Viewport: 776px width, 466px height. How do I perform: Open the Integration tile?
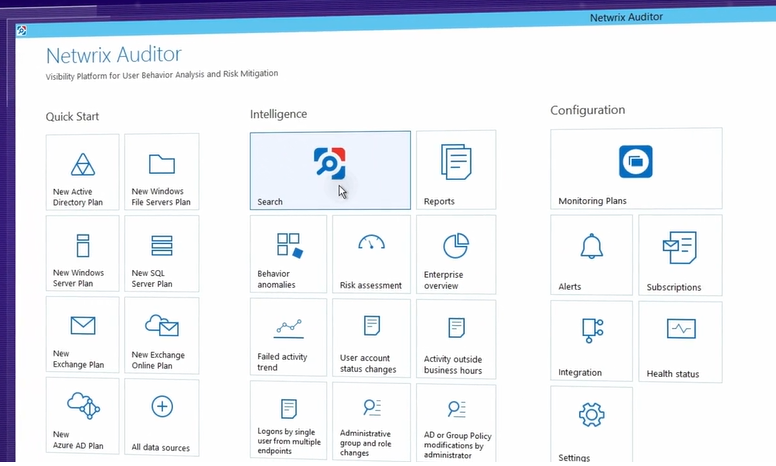tap(591, 341)
